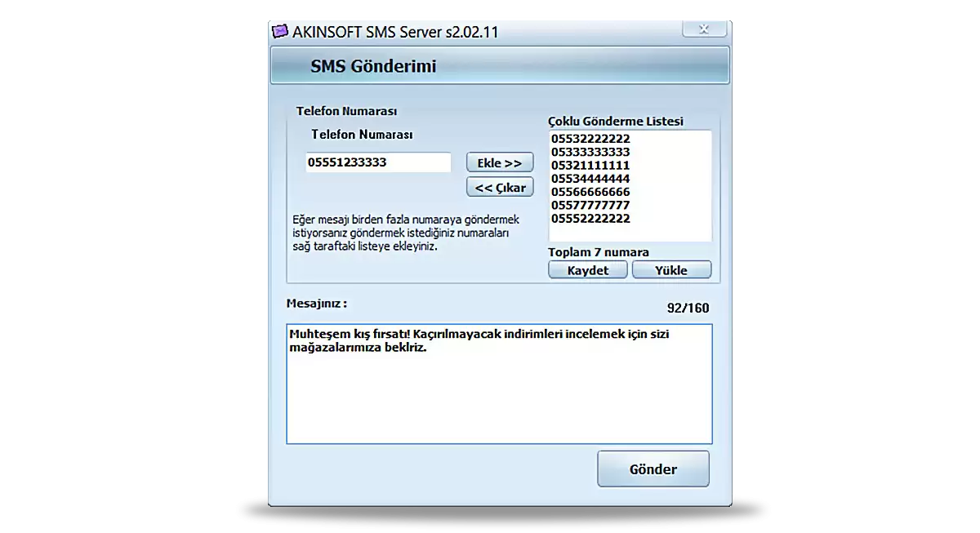Click the number 05577777777 in the list

click(x=589, y=206)
